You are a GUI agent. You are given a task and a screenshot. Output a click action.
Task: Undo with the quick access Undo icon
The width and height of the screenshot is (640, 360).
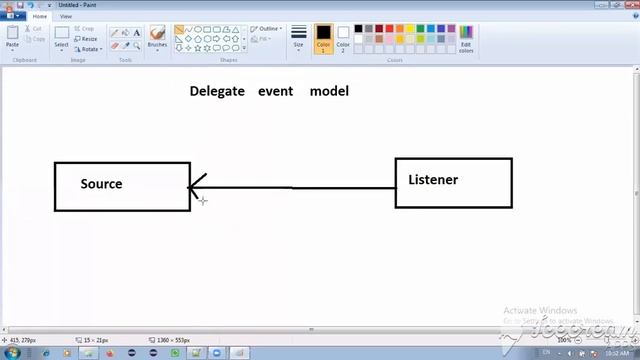click(x=31, y=5)
